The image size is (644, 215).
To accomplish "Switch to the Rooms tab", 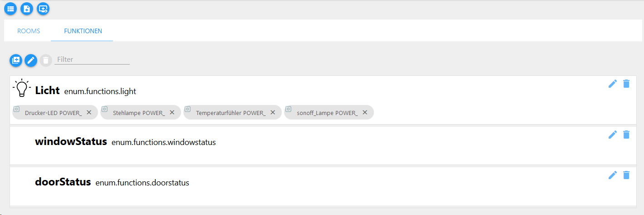I will click(29, 31).
